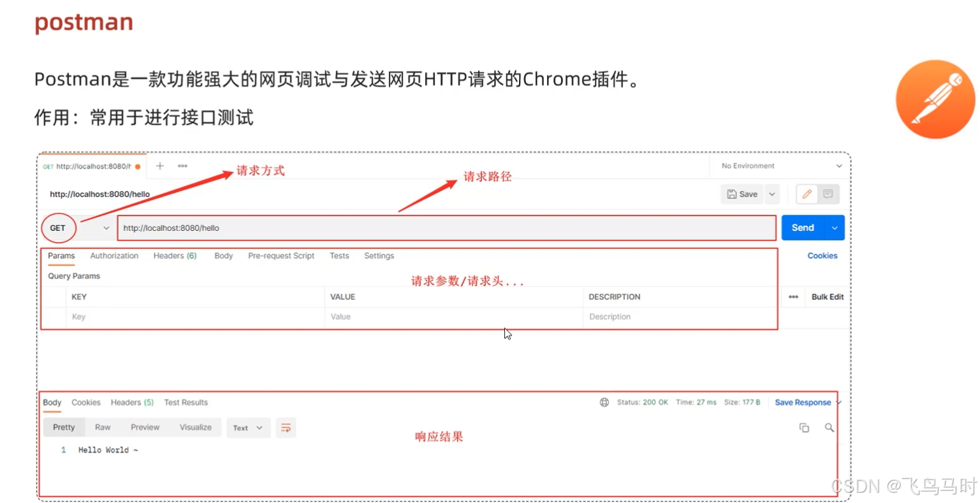Click the Key input cell

195,317
